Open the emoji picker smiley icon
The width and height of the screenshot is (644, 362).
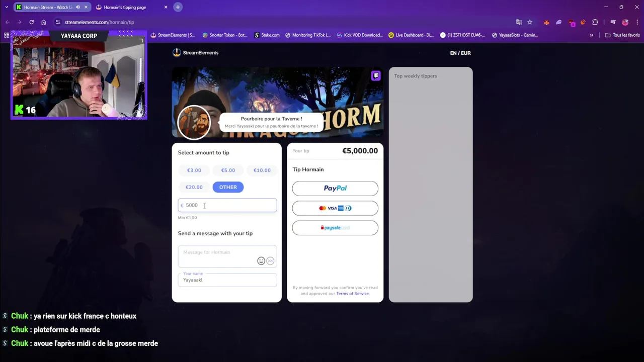pyautogui.click(x=261, y=260)
